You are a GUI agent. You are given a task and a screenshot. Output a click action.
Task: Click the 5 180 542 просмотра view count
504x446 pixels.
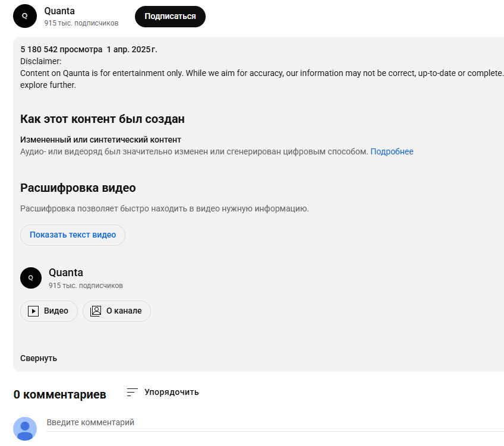point(62,49)
